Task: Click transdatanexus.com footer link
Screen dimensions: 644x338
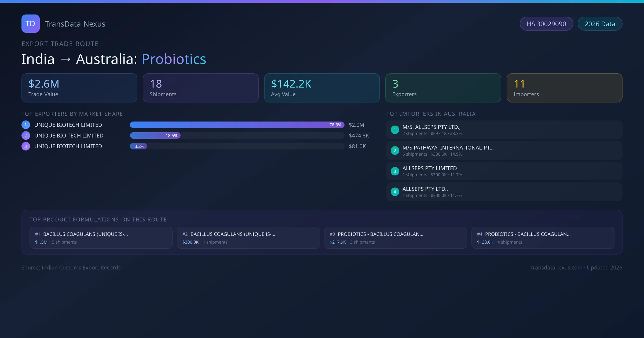Action: [556, 267]
